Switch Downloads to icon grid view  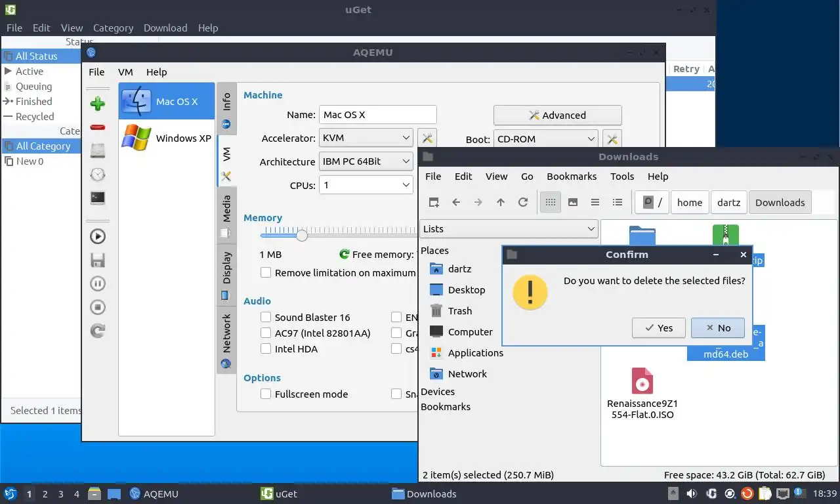point(551,202)
